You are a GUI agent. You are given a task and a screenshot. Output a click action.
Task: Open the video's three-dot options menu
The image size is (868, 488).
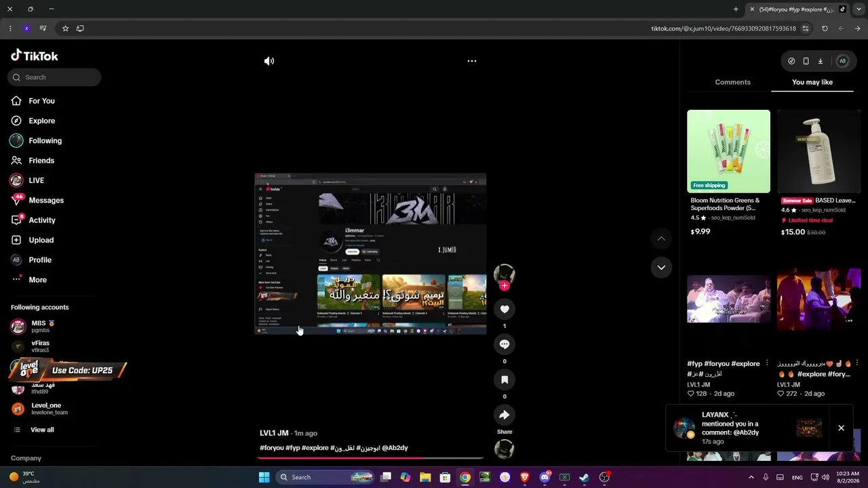click(472, 61)
